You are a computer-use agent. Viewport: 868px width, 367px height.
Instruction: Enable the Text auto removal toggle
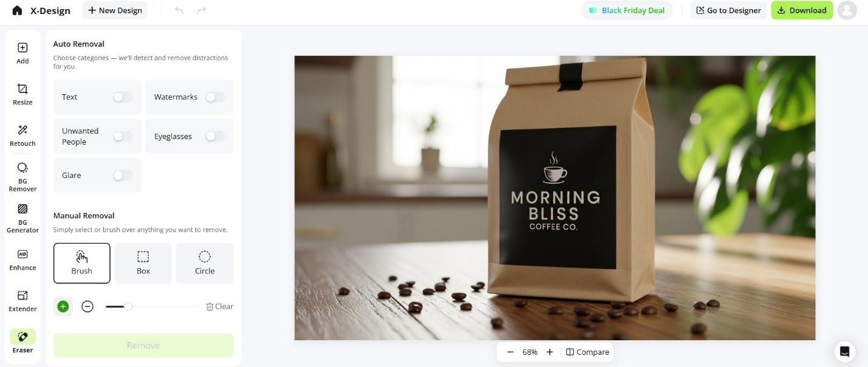[122, 97]
